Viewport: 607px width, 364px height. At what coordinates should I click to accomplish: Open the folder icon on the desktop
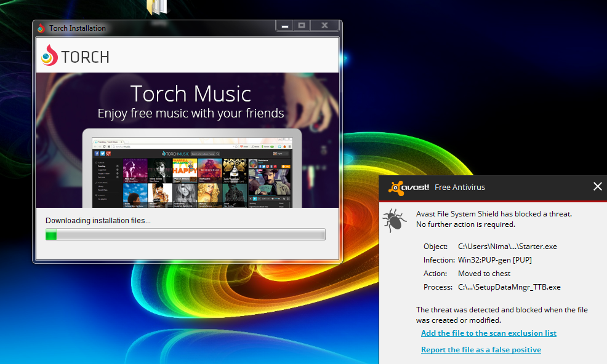tap(157, 7)
